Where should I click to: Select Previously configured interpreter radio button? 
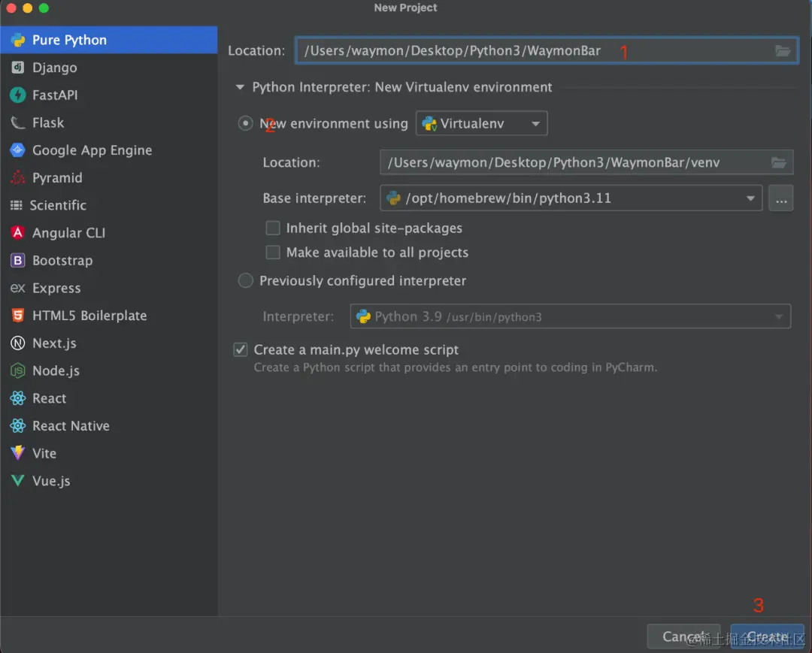pos(245,280)
